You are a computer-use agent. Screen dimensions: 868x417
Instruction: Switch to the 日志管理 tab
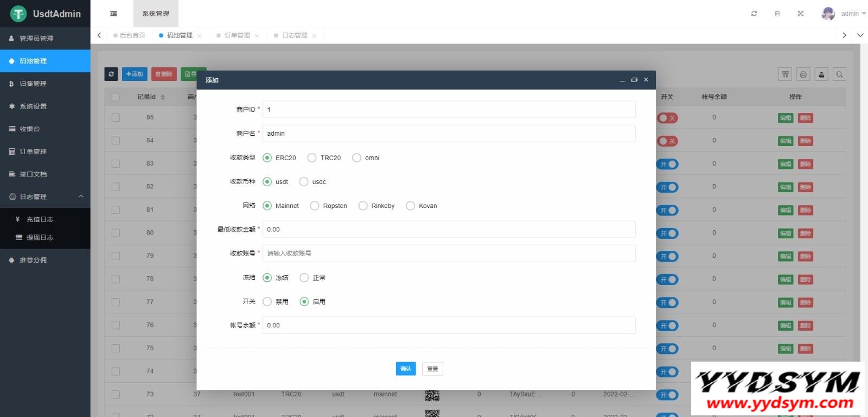(x=295, y=35)
